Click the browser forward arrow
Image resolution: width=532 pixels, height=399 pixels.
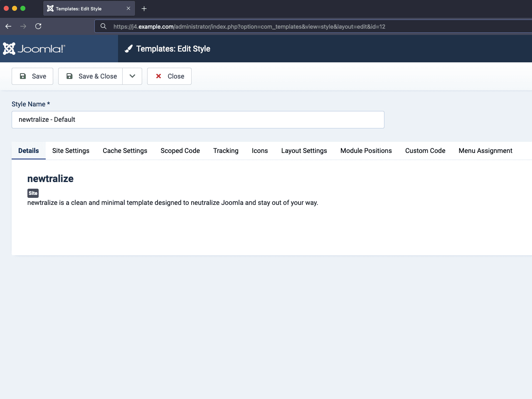[x=23, y=26]
